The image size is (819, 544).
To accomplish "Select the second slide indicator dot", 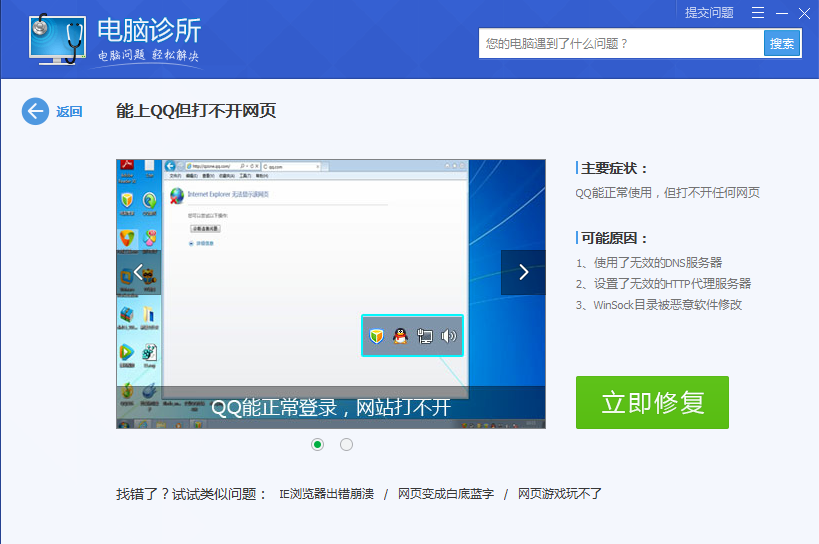I will [346, 444].
